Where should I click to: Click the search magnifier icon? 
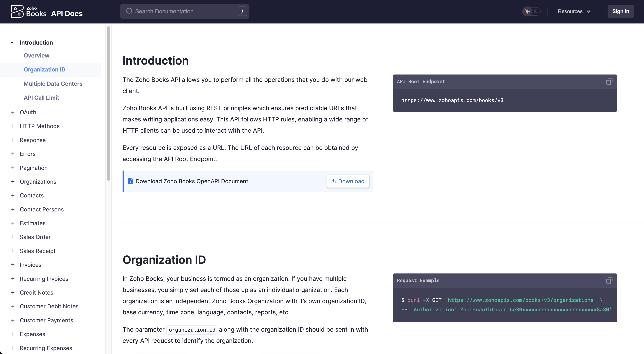point(129,11)
